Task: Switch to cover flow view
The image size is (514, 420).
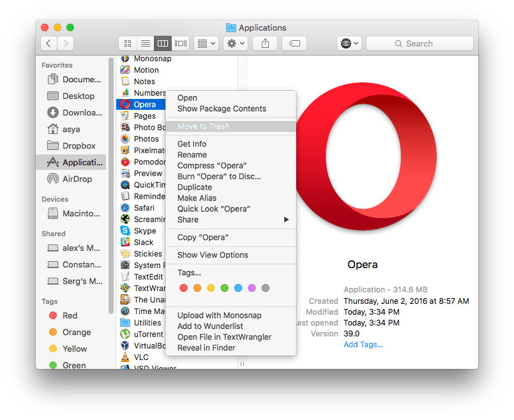Action: point(180,43)
